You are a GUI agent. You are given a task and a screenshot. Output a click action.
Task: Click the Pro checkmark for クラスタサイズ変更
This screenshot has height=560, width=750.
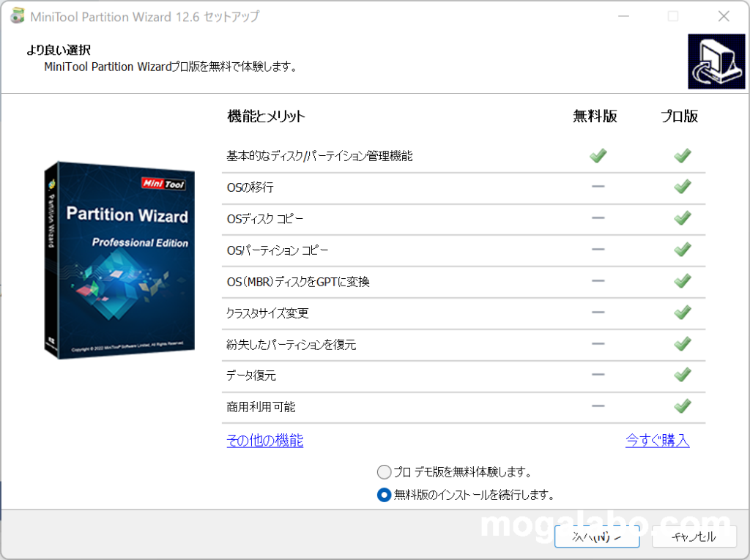click(683, 313)
